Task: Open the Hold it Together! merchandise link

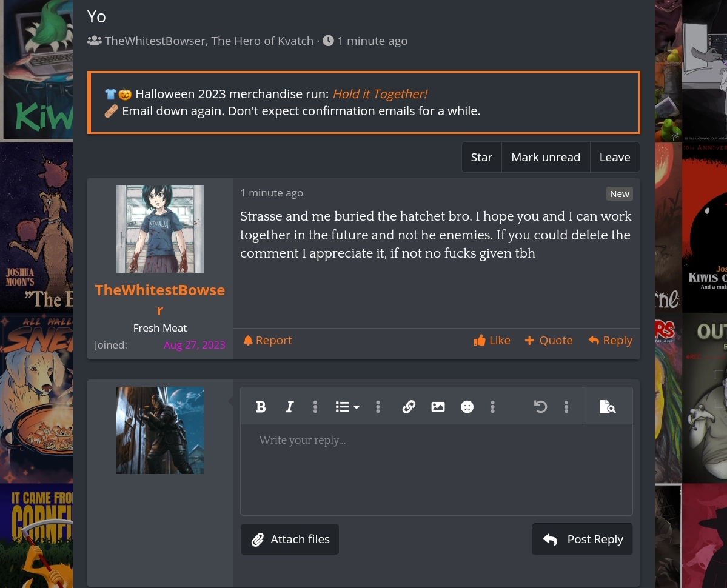Action: tap(380, 94)
